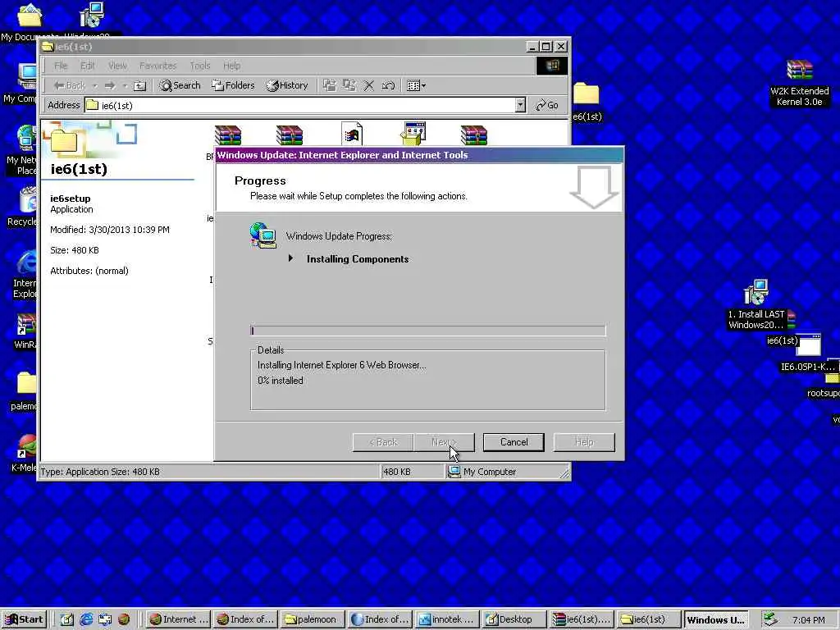Click the Back arrow in Explorer toolbar
Viewport: 840px width, 630px height.
70,85
